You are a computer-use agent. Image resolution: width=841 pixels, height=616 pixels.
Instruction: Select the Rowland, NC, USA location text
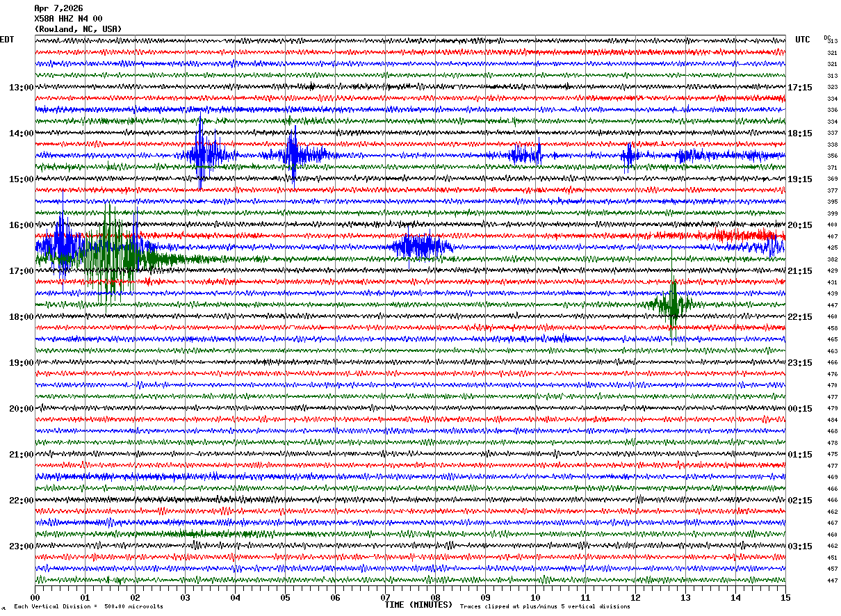(x=78, y=29)
